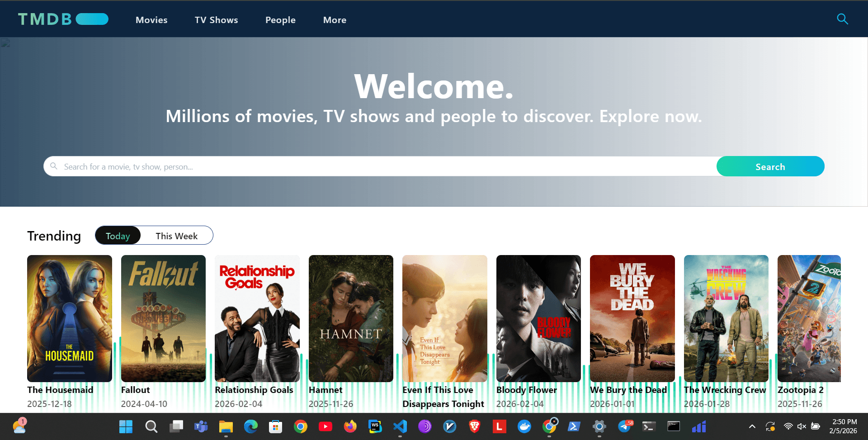Expand hidden icons in the system tray
Image resolution: width=868 pixels, height=440 pixels.
coord(752,426)
